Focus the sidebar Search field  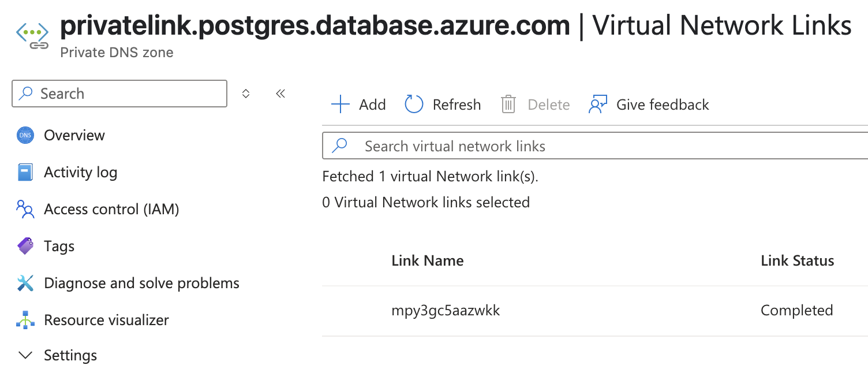pos(119,94)
